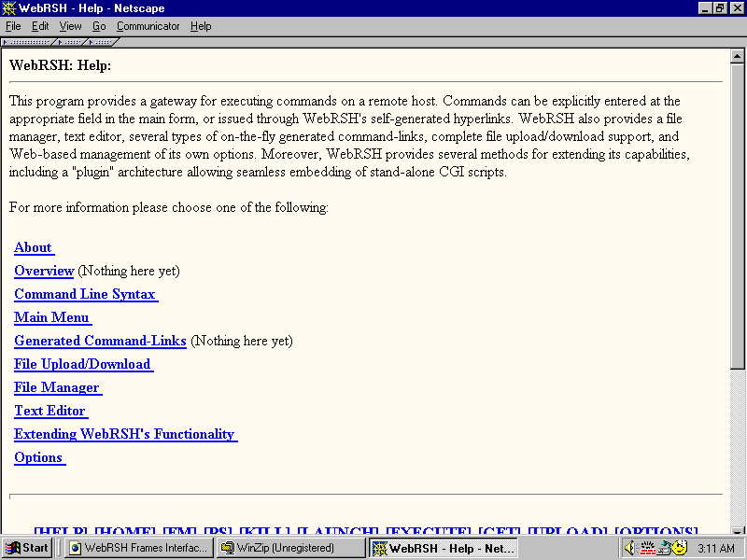Click the modem connection tray icon
Viewport: 747px width, 560px height.
[x=664, y=548]
